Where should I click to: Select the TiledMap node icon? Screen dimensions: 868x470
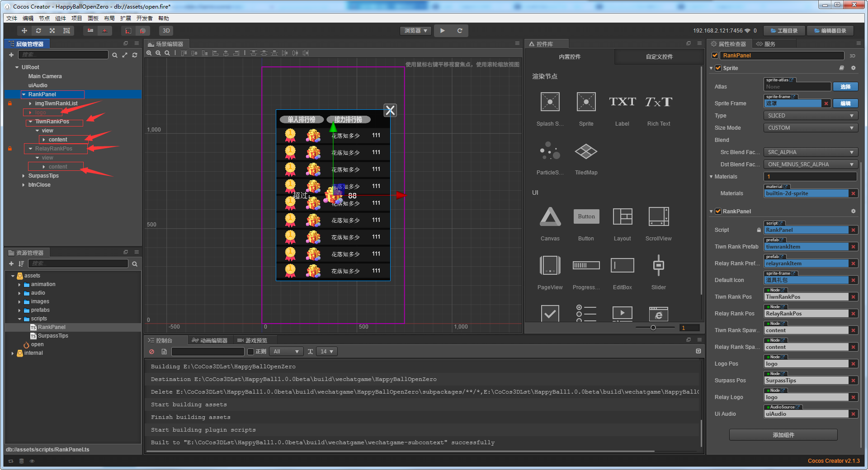click(586, 152)
